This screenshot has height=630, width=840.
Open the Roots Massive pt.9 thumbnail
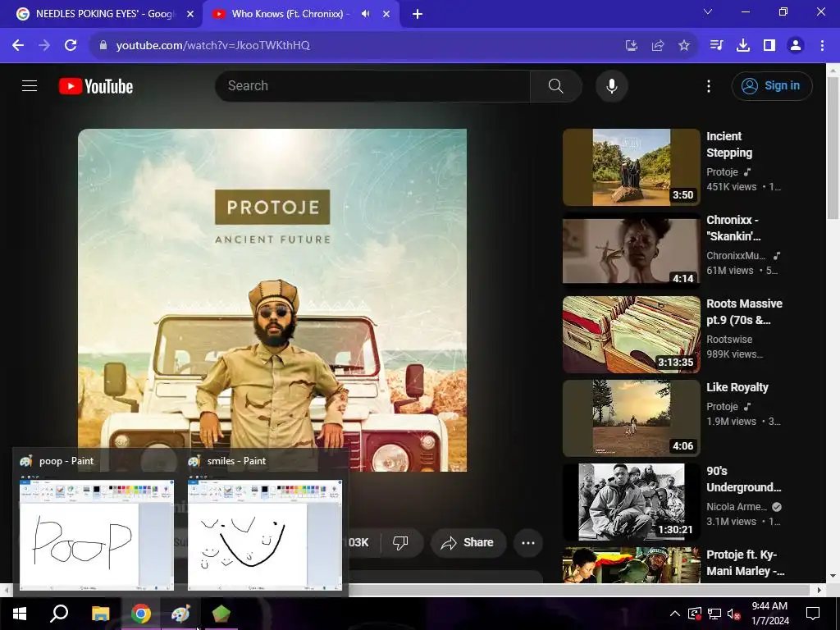[x=631, y=335]
